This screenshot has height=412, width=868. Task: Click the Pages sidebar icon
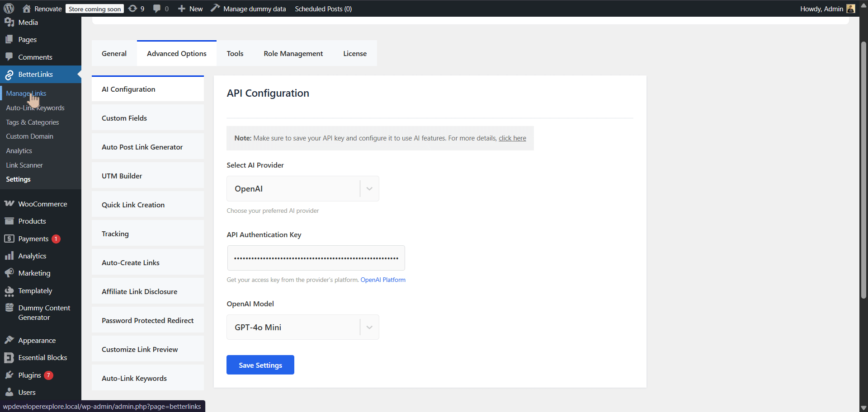9,39
